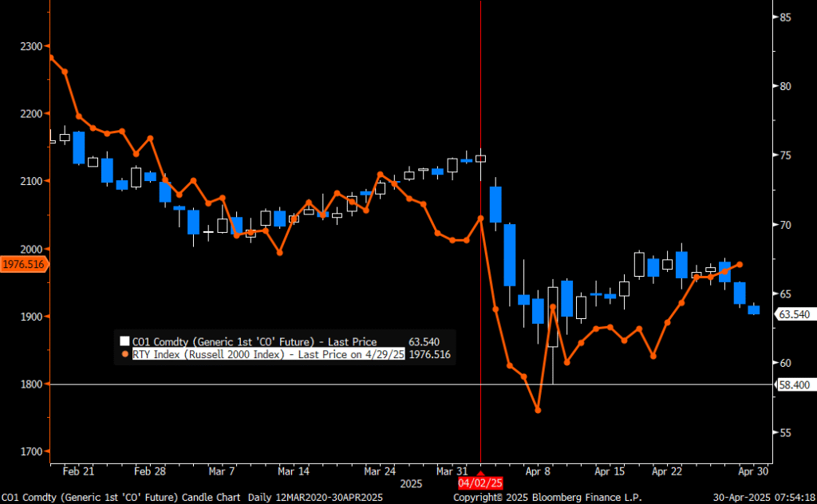Click the last blue candle at Apr 30
The width and height of the screenshot is (817, 504).
pyautogui.click(x=753, y=309)
